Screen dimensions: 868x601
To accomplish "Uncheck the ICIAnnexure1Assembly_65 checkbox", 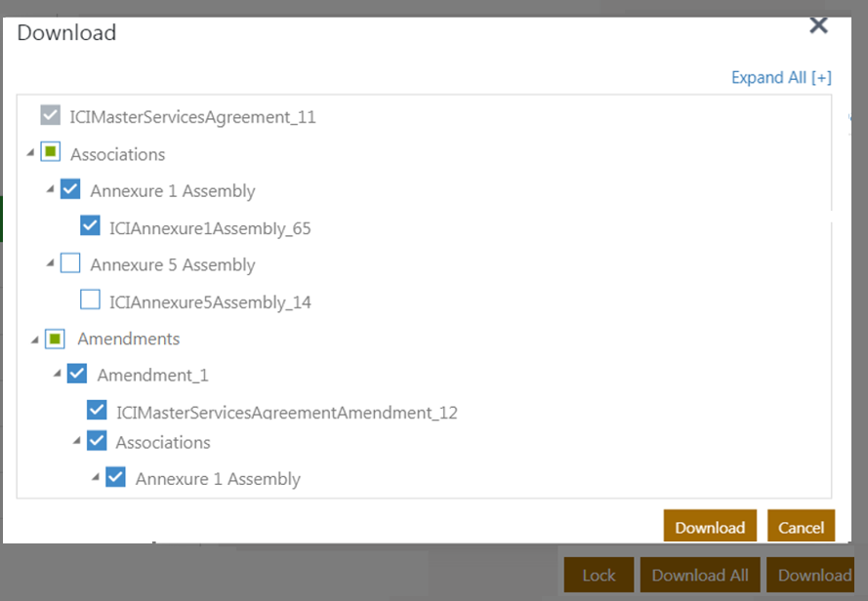I will (x=90, y=227).
